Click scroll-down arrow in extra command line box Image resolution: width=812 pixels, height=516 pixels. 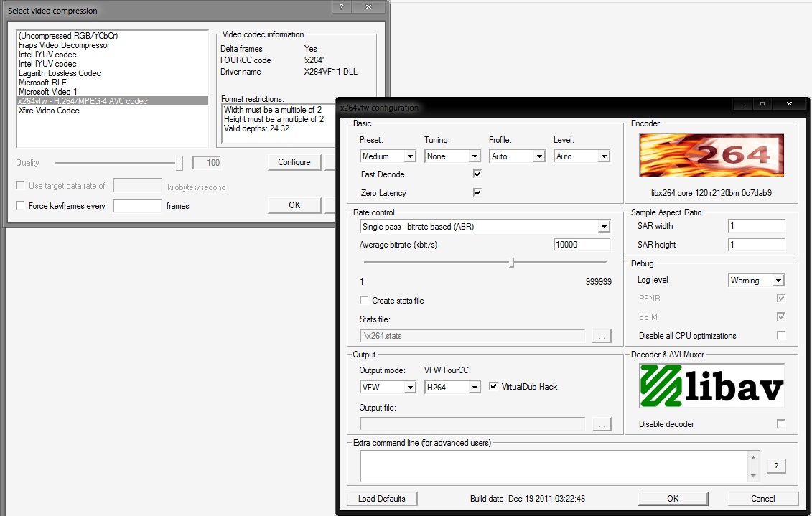(753, 476)
